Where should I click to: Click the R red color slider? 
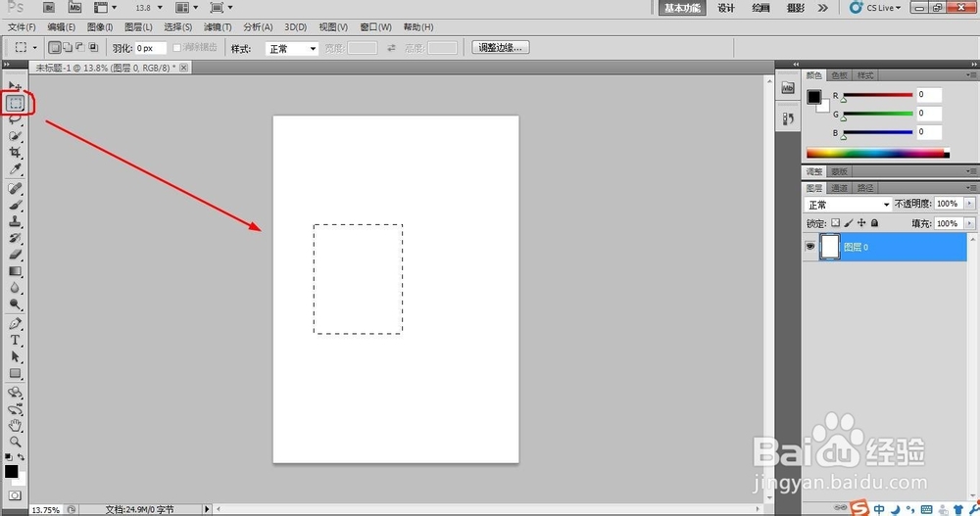pyautogui.click(x=878, y=95)
